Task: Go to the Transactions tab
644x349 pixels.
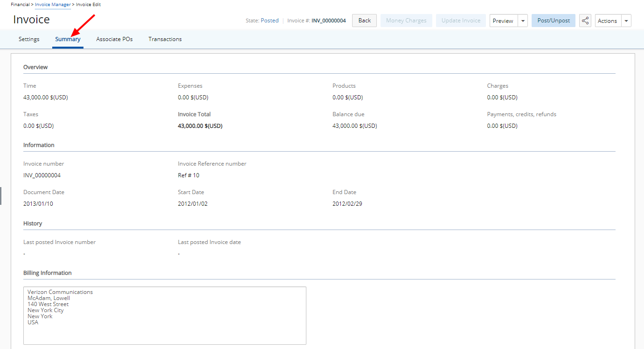Action: coord(165,39)
